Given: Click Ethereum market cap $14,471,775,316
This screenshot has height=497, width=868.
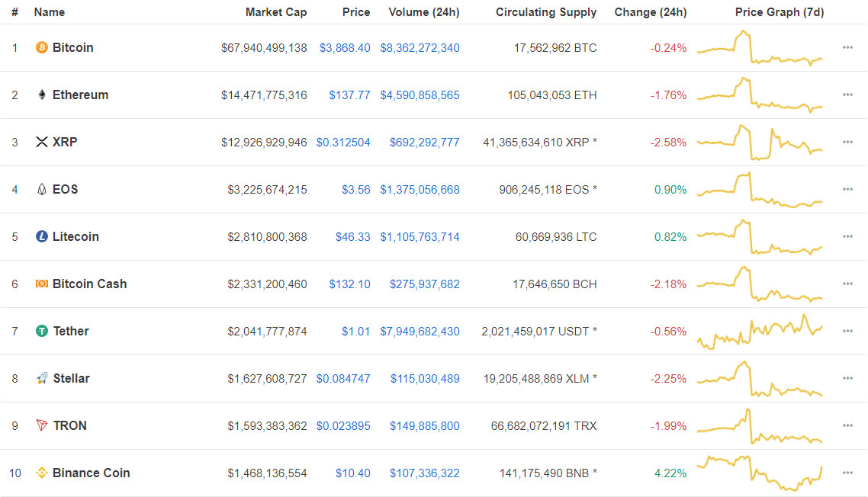Looking at the screenshot, I should coord(264,95).
